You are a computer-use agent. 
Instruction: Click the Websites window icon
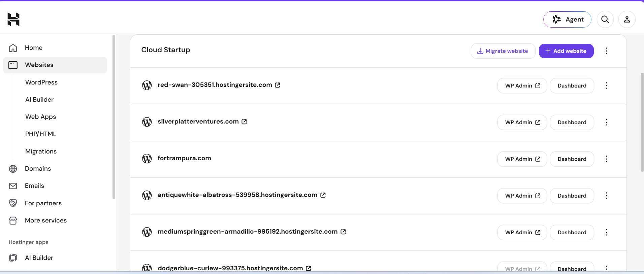(13, 65)
